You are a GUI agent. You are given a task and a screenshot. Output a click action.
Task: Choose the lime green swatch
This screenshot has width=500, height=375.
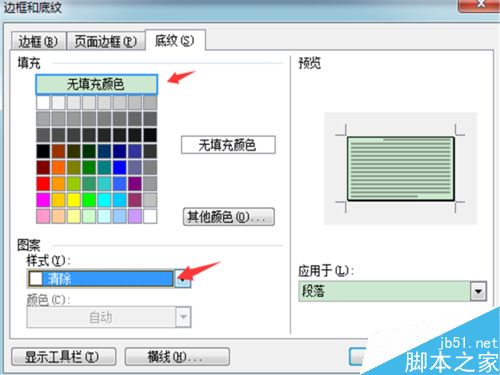tap(74, 184)
